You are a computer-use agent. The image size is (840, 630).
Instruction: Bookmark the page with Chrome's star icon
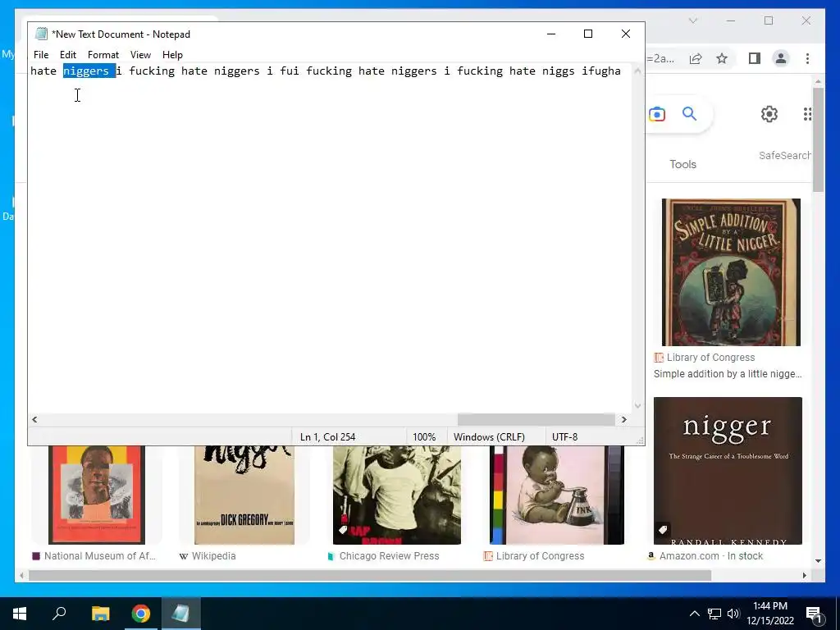722,58
